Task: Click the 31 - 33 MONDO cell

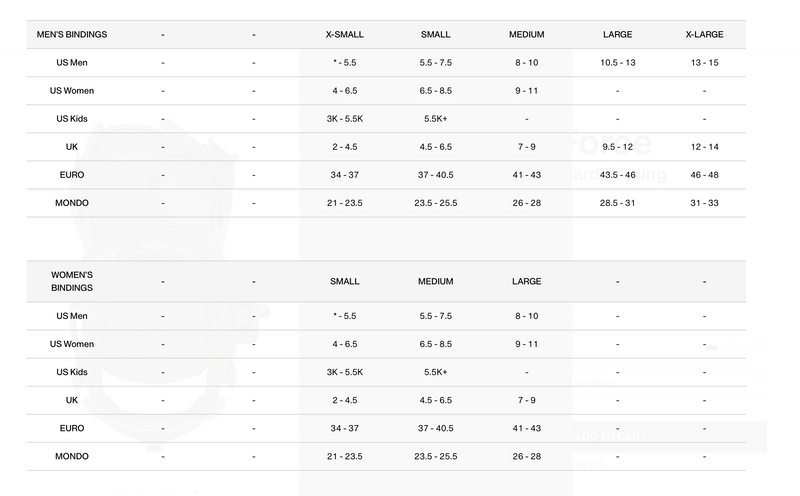Action: tap(704, 203)
